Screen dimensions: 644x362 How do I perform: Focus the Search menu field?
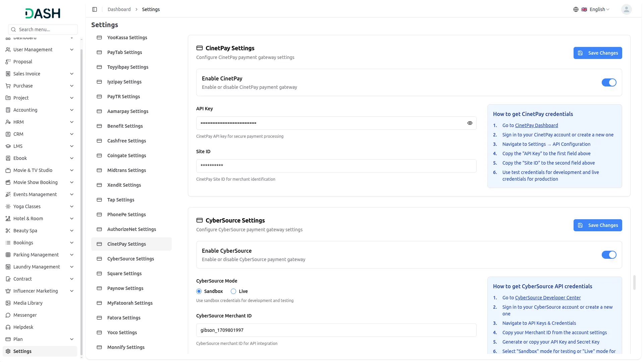[43, 29]
